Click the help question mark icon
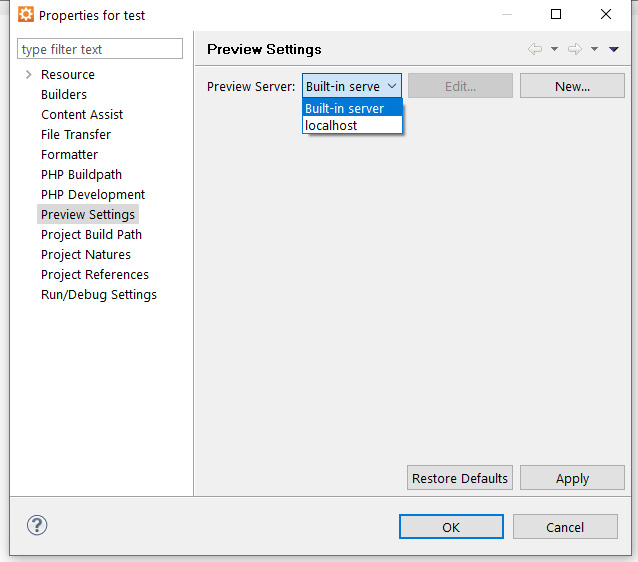638x562 pixels. (37, 525)
